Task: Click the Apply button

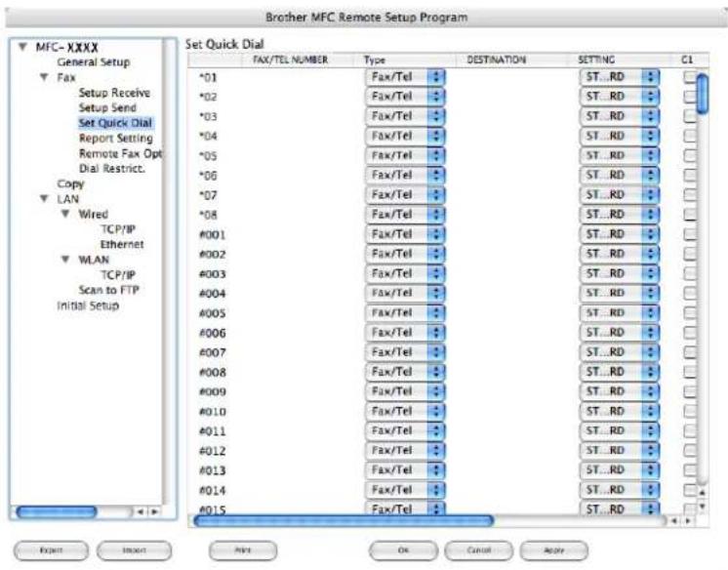Action: coord(554,550)
